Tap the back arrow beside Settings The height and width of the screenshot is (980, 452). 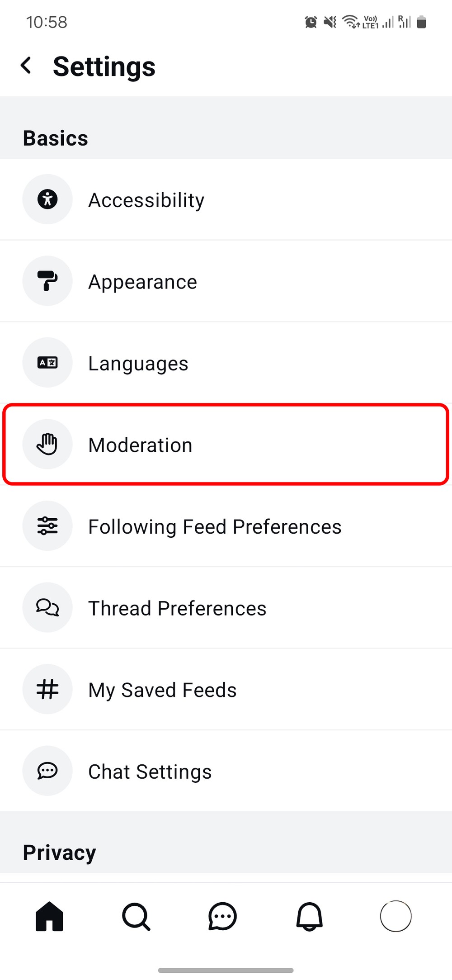pos(27,66)
